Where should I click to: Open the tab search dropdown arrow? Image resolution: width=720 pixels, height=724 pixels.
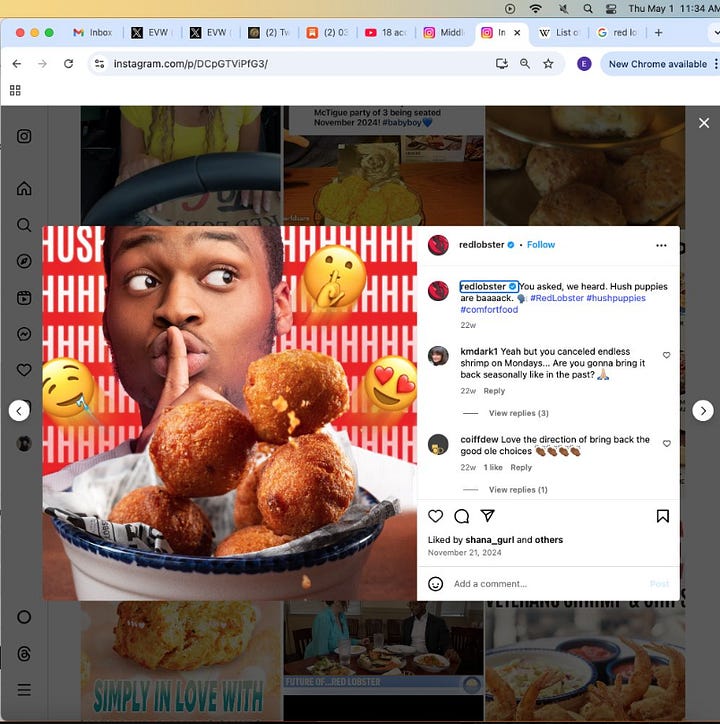tap(715, 32)
